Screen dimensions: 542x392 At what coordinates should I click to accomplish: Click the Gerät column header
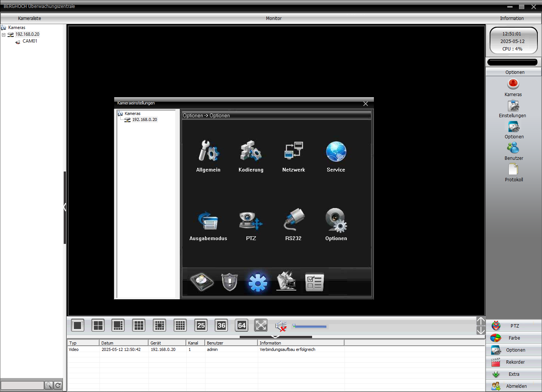pos(167,343)
